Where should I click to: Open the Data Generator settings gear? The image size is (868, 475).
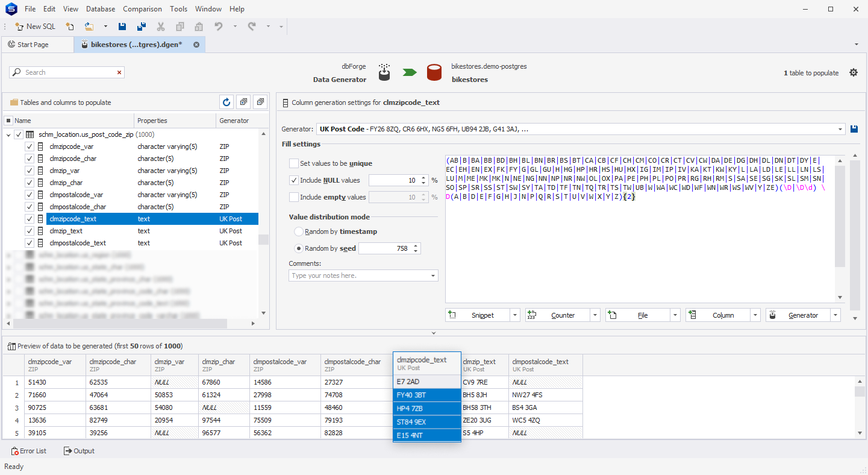[x=854, y=72]
